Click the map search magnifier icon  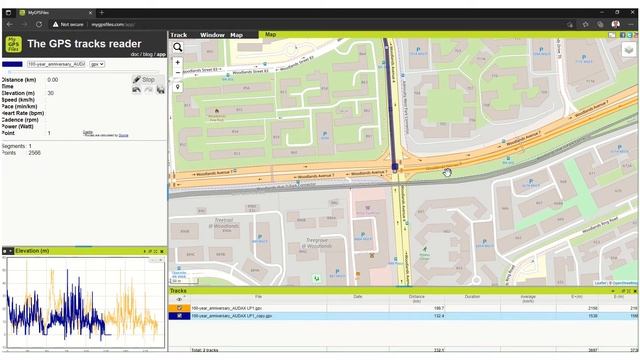click(x=178, y=47)
